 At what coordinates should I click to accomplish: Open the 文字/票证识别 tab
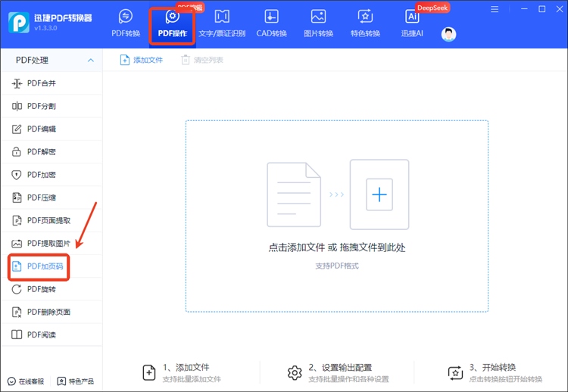click(x=222, y=24)
